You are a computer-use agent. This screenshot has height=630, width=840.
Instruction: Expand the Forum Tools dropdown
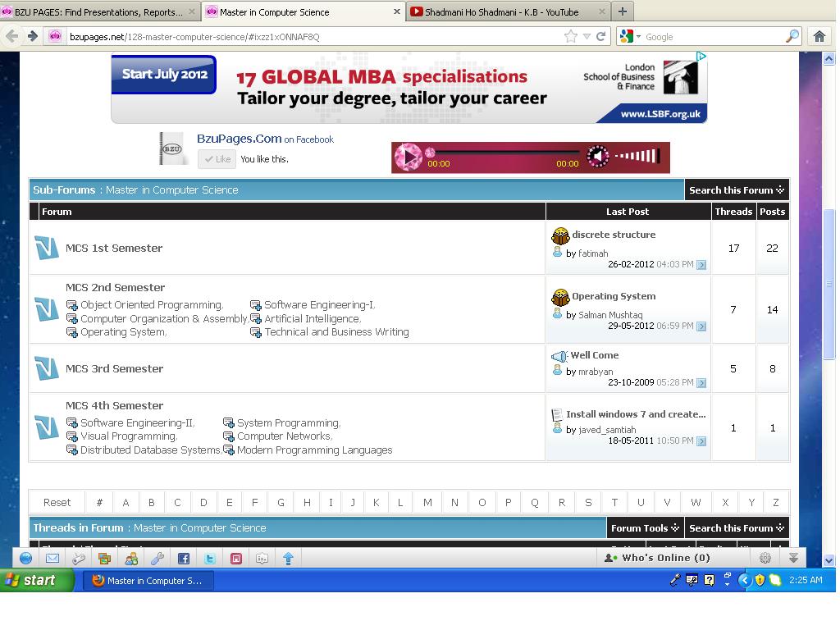pyautogui.click(x=645, y=528)
